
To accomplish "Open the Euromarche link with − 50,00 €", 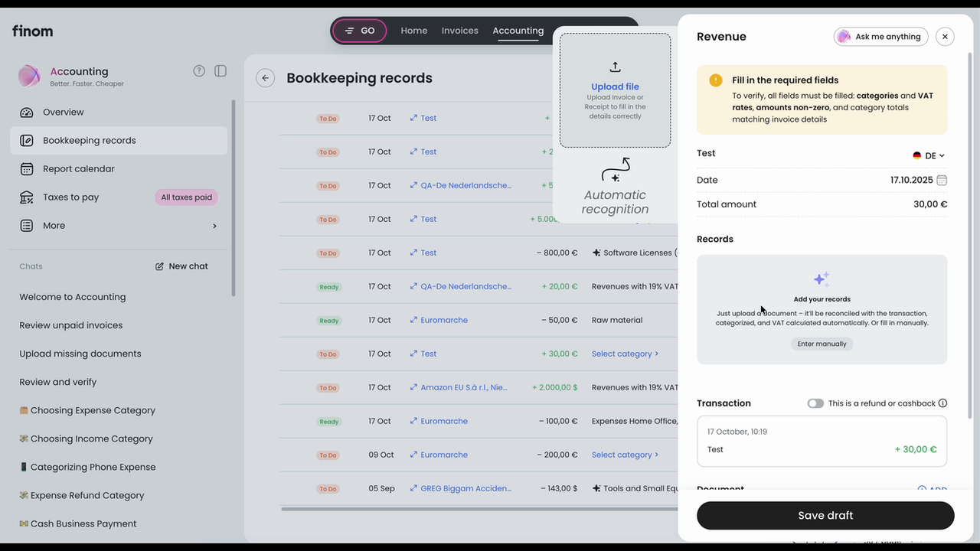I will click(x=444, y=320).
